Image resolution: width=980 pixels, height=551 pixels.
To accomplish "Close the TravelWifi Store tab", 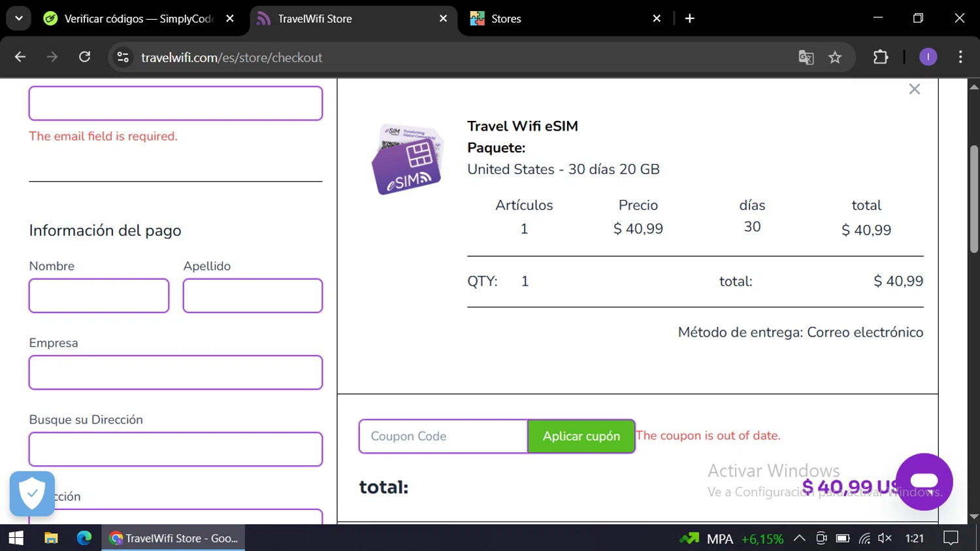I will [443, 19].
